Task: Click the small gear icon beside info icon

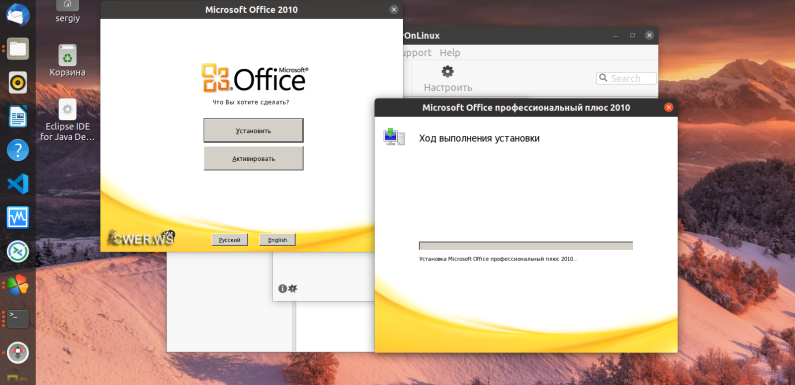Action: tap(293, 289)
